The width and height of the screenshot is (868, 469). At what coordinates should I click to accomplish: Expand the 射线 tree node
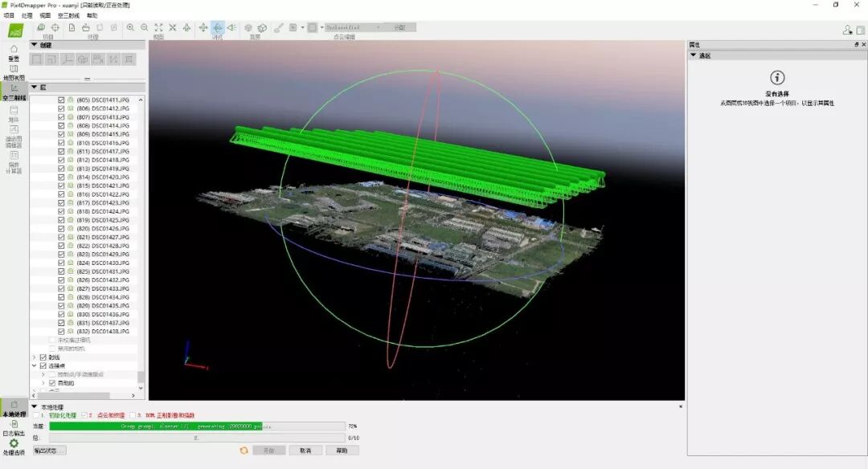[x=35, y=357]
